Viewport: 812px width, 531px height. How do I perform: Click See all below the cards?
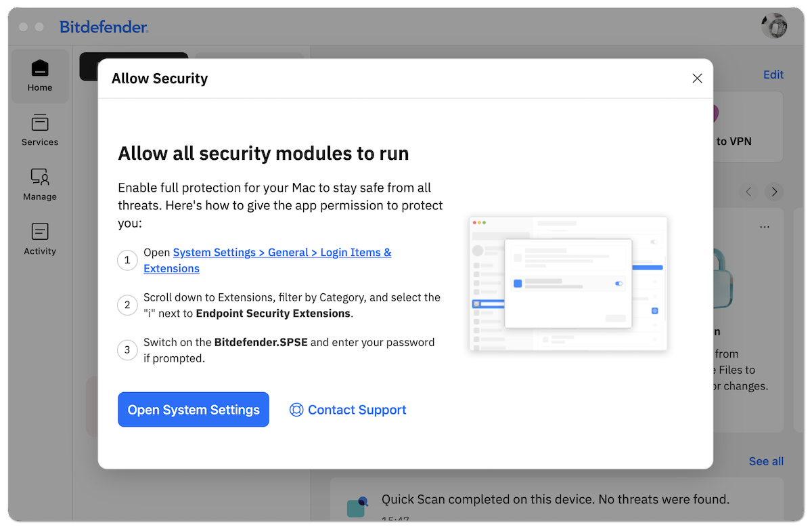pos(765,461)
